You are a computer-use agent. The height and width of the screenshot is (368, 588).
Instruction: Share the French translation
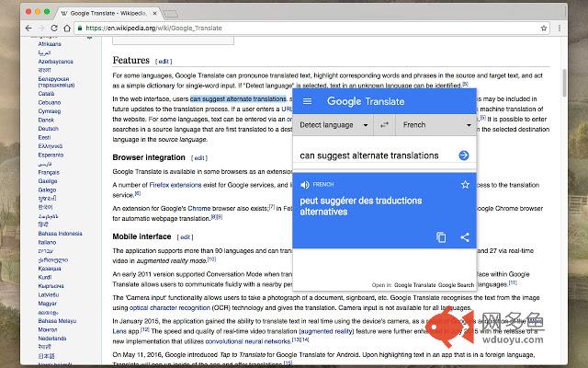[465, 237]
